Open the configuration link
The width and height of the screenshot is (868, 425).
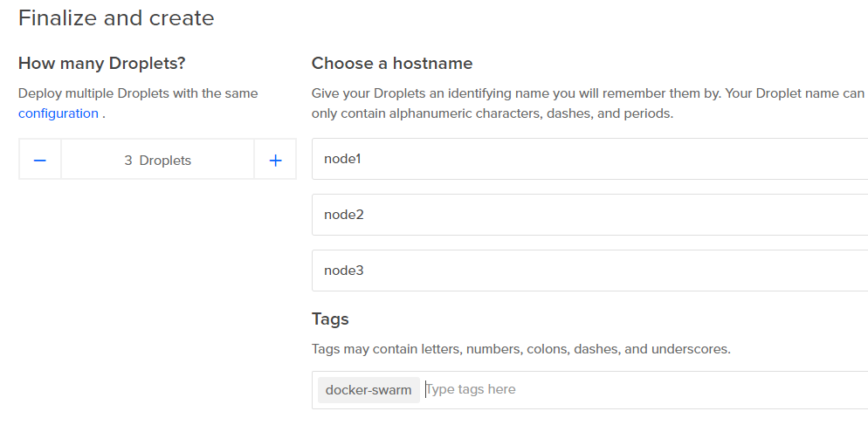[x=58, y=113]
